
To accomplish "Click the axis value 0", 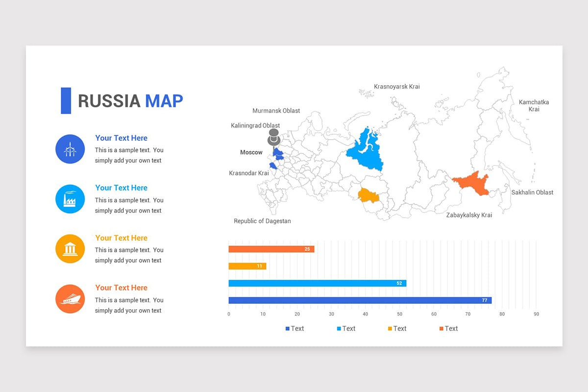I will coord(229,314).
